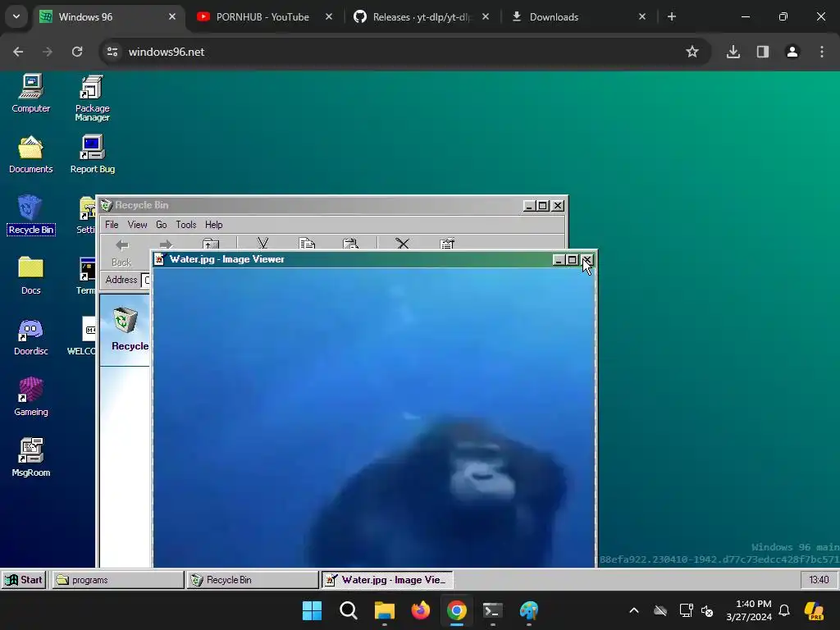840x630 pixels.
Task: Launch the Doordisc shortcut
Action: 30,337
